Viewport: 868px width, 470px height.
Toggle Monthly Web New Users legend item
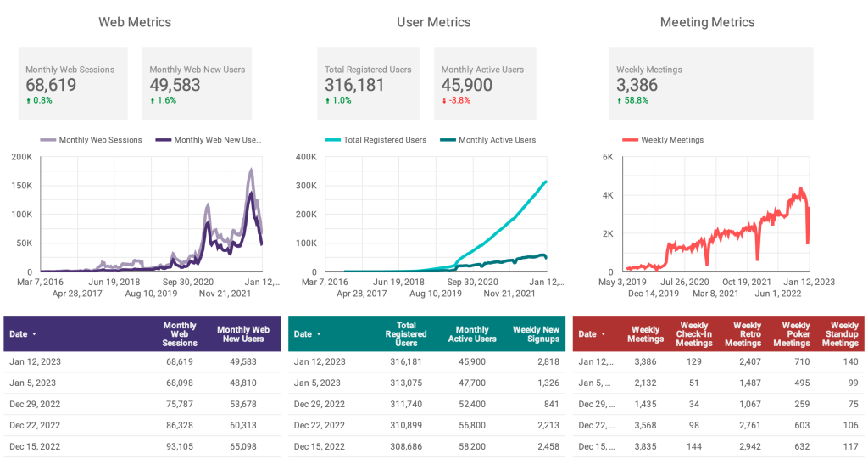pos(209,140)
